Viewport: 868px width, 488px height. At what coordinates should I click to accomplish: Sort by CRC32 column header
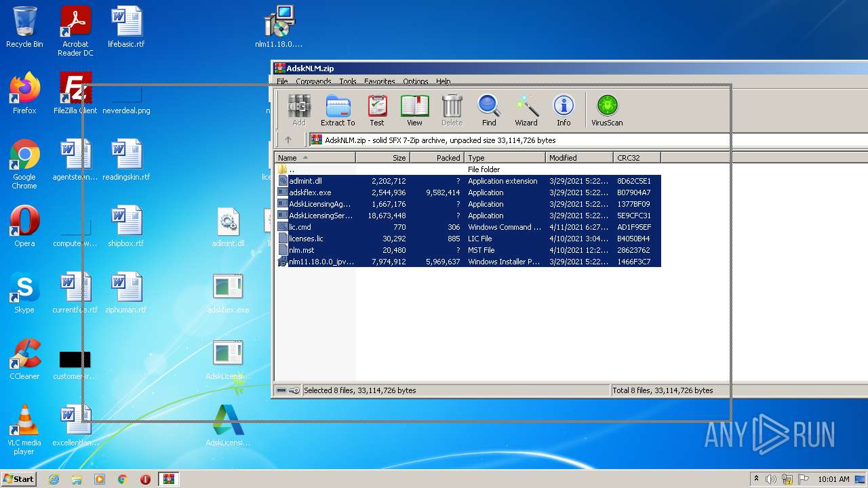pos(637,158)
